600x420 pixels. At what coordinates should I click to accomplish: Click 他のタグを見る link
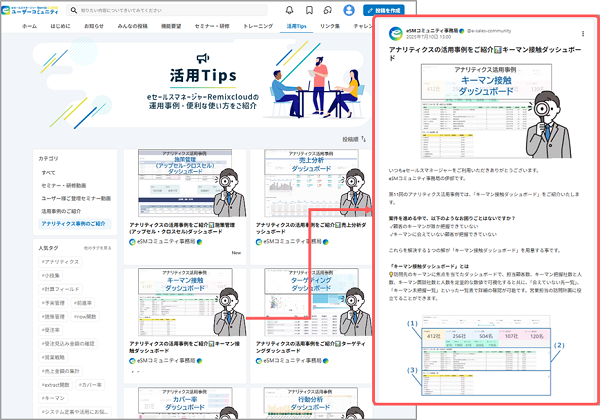pyautogui.click(x=98, y=248)
